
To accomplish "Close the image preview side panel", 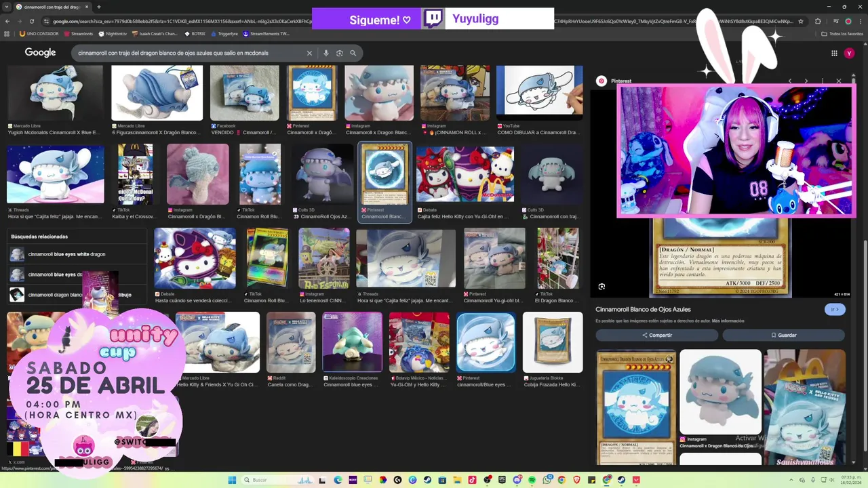I will [839, 81].
